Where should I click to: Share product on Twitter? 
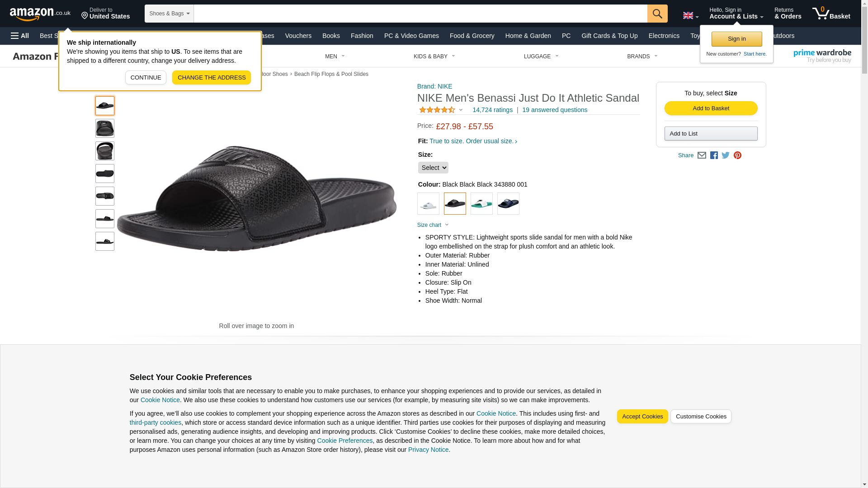[x=726, y=155]
